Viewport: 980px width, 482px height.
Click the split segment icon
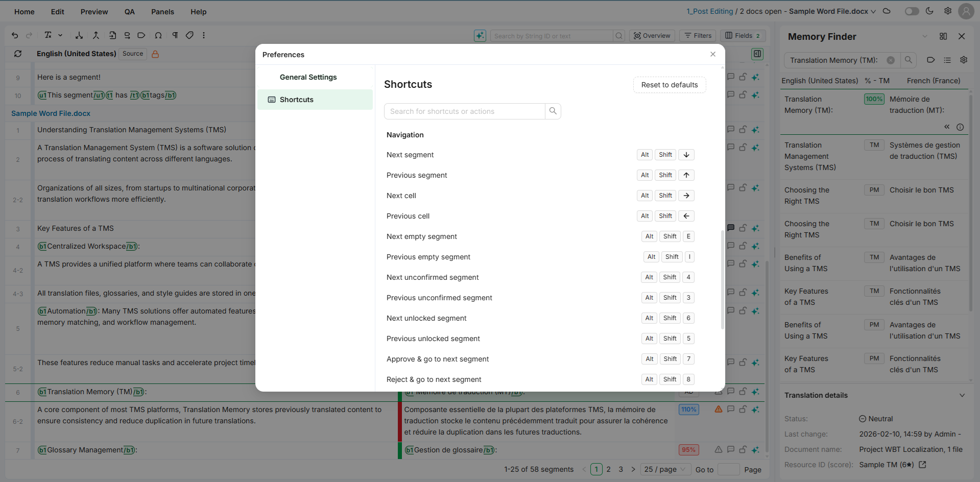79,35
